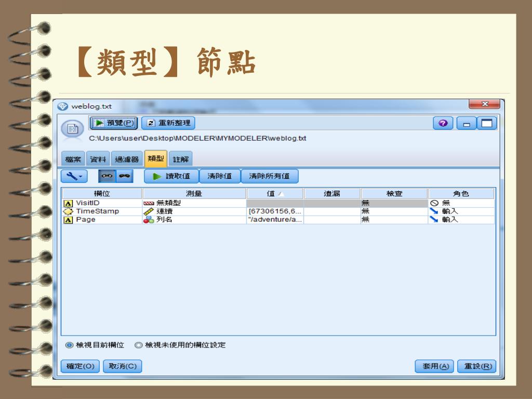Open the 檢查 cell for TimeStamp
The image size is (532, 399).
tap(394, 211)
